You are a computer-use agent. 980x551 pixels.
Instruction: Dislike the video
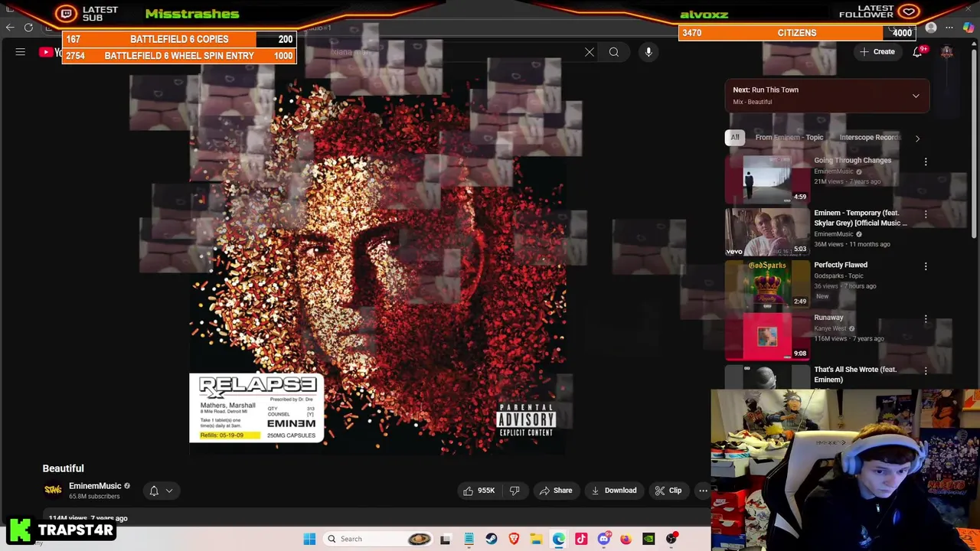[x=514, y=491]
